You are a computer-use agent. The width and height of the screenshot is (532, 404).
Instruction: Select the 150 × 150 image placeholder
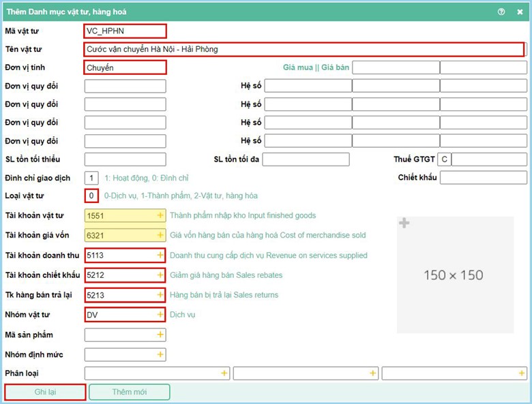tap(455, 275)
